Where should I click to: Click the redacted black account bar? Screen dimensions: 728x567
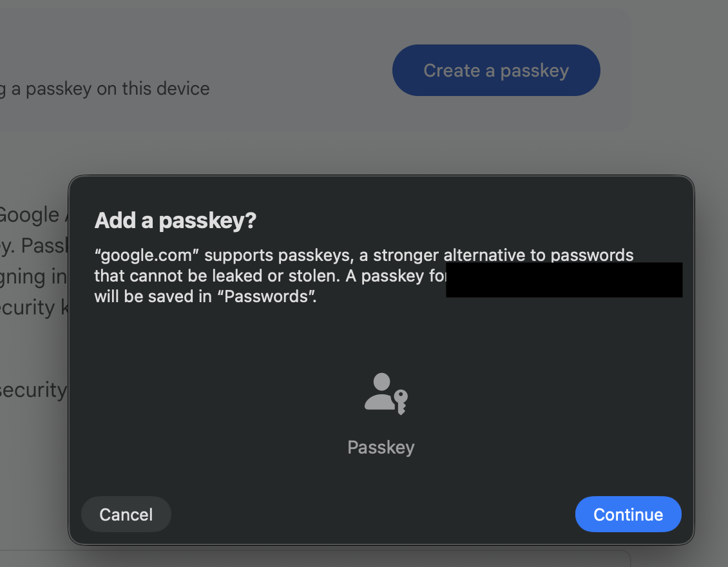click(564, 280)
